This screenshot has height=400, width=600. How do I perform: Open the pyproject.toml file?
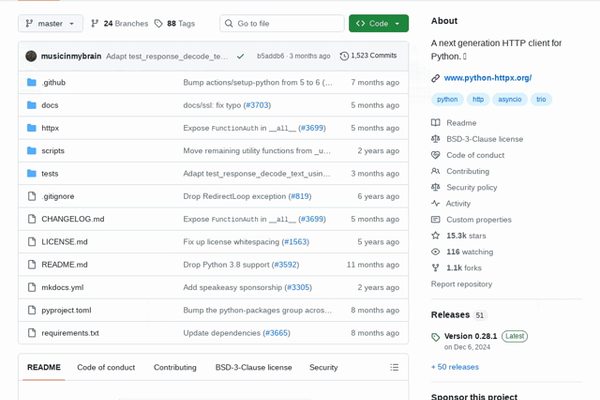tap(66, 310)
